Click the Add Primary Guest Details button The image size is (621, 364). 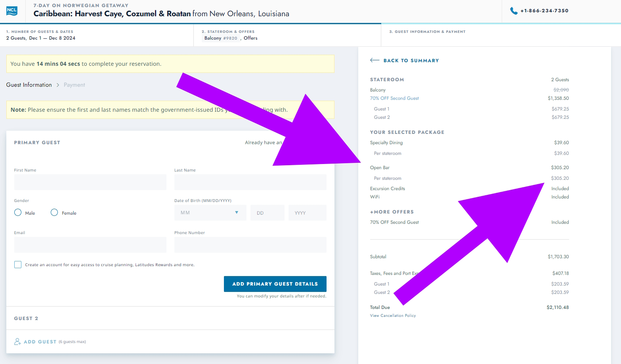275,284
